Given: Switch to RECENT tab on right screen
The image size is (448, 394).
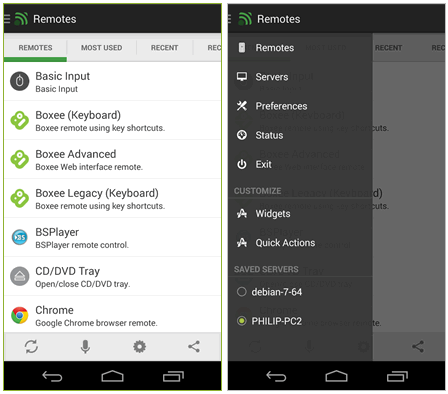Looking at the screenshot, I should point(389,48).
